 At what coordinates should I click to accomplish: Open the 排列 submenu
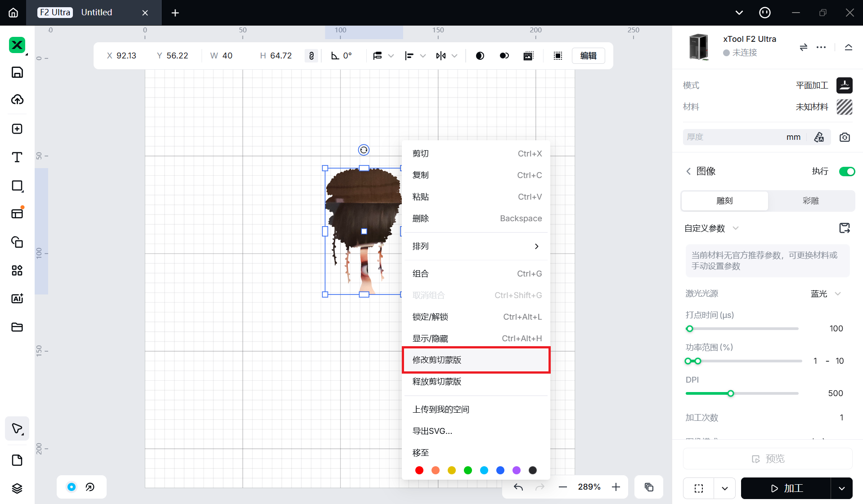tap(476, 246)
